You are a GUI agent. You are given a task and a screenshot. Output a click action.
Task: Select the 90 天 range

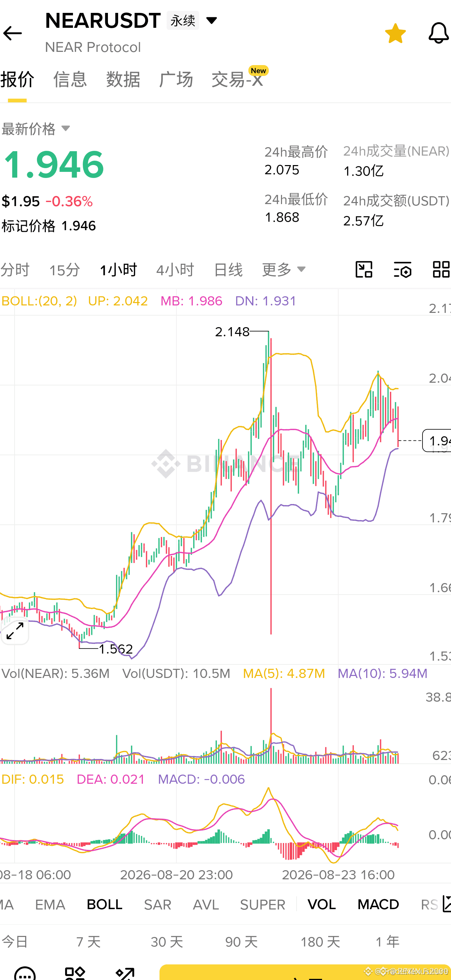(x=242, y=942)
